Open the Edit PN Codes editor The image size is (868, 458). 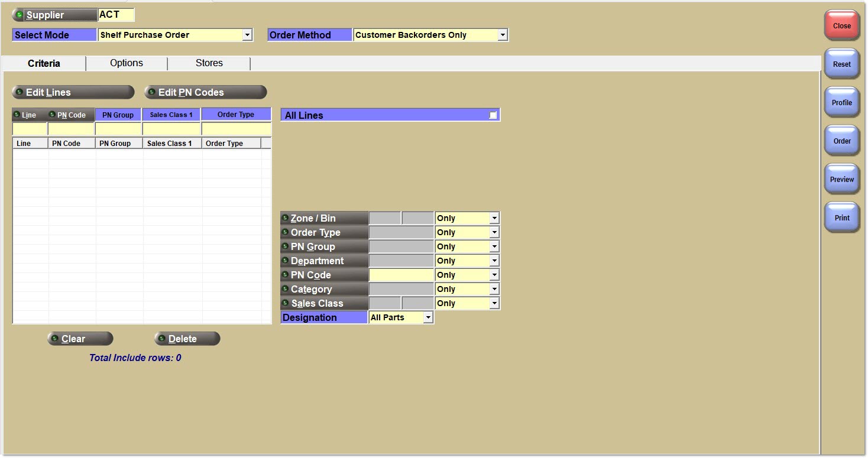click(205, 92)
